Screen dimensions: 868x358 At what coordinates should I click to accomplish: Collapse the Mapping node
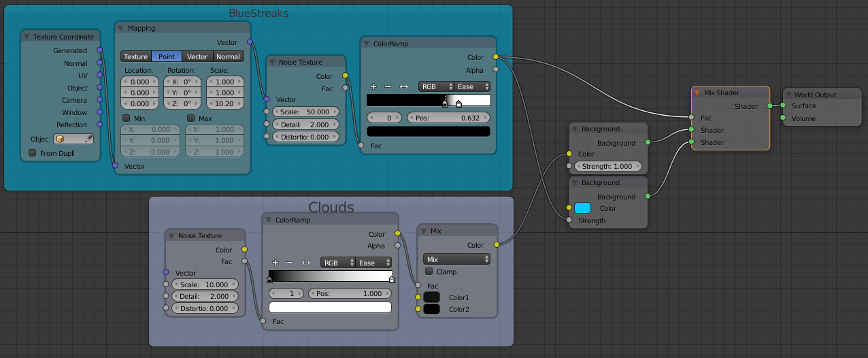121,28
